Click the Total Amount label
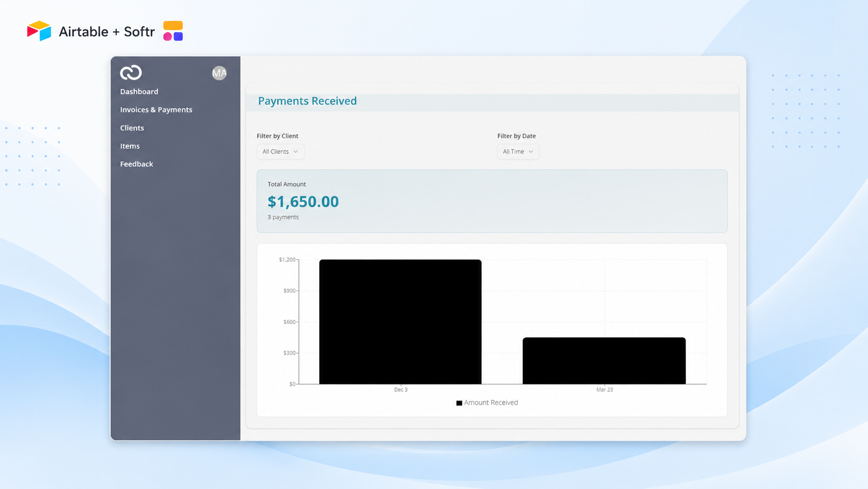868x489 pixels. click(287, 184)
